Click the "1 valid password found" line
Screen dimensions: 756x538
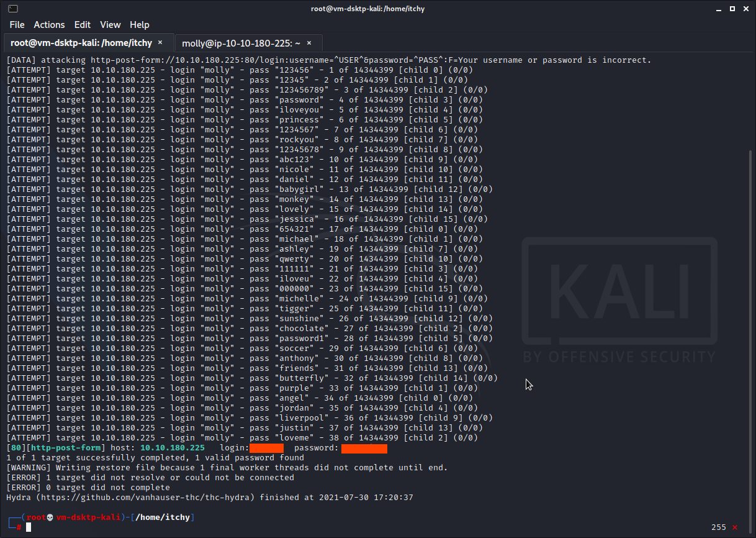point(155,458)
